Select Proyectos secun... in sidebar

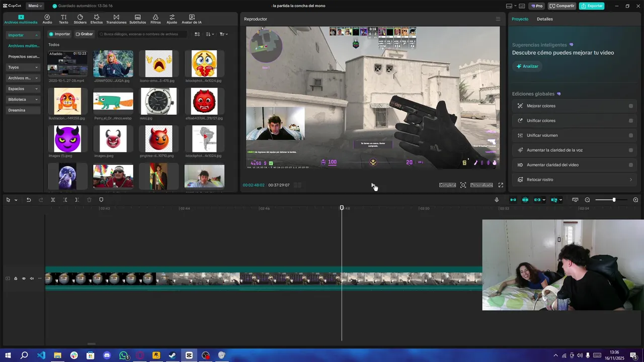[x=24, y=56]
